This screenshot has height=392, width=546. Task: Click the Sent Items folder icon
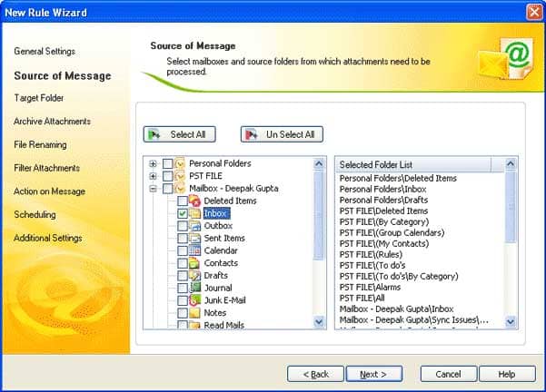(x=195, y=239)
